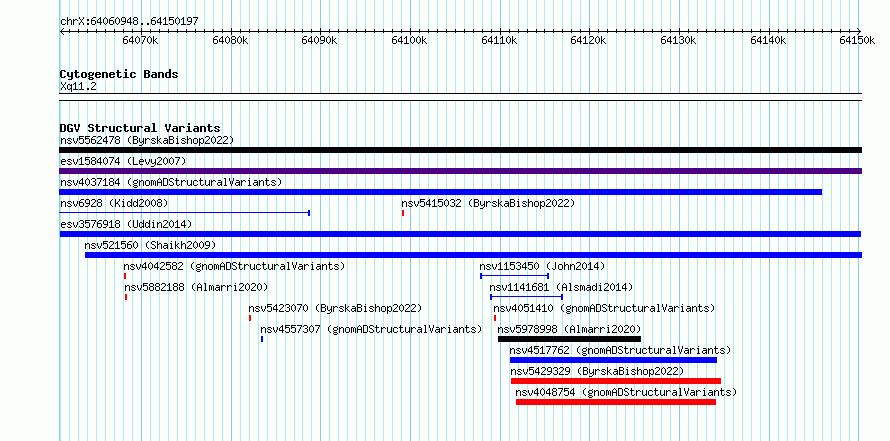Click the 64120k ruler position
Image resolution: width=890 pixels, height=441 pixels.
click(x=589, y=41)
